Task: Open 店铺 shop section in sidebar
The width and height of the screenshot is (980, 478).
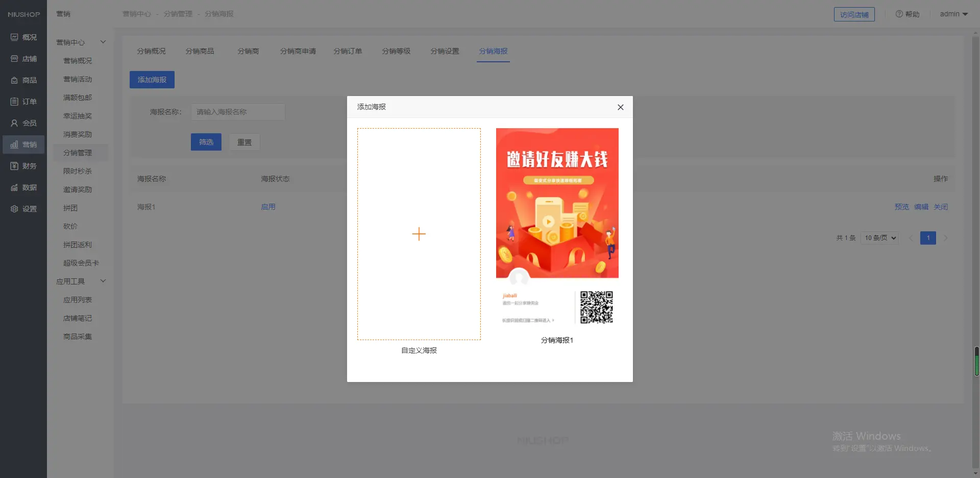Action: [x=23, y=59]
